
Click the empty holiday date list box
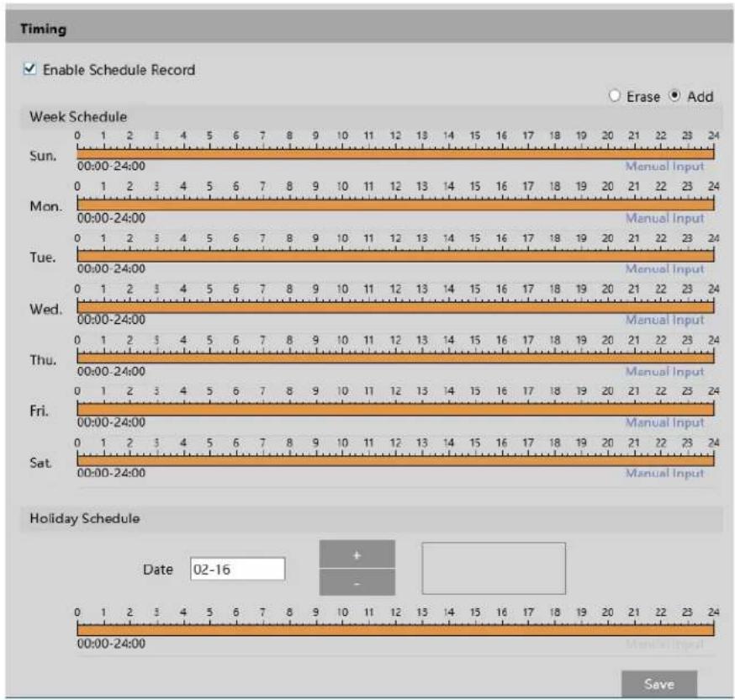click(x=494, y=568)
